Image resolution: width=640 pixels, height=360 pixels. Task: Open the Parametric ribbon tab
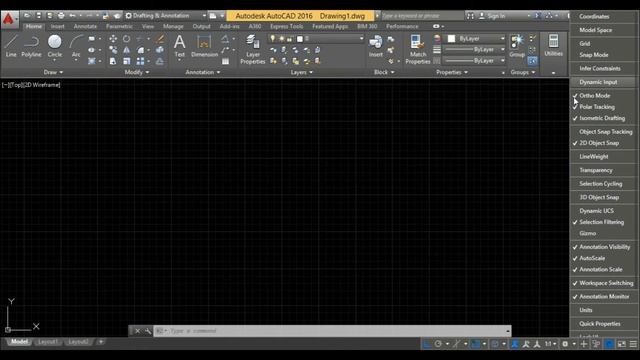point(119,27)
